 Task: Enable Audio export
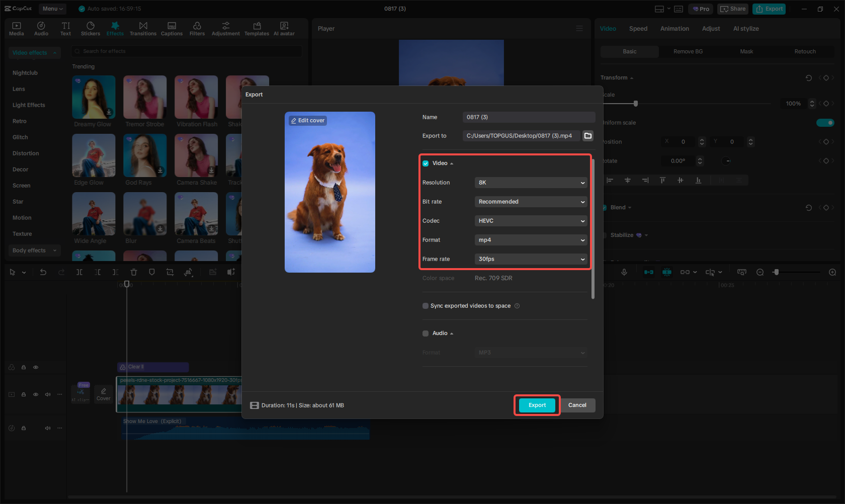click(425, 333)
